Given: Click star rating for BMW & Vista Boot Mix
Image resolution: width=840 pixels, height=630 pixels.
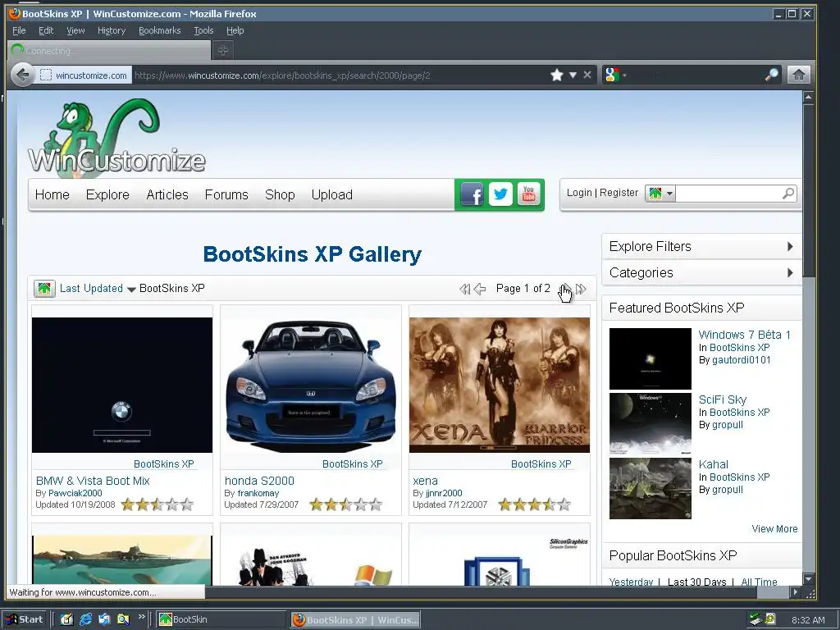Looking at the screenshot, I should tap(157, 504).
